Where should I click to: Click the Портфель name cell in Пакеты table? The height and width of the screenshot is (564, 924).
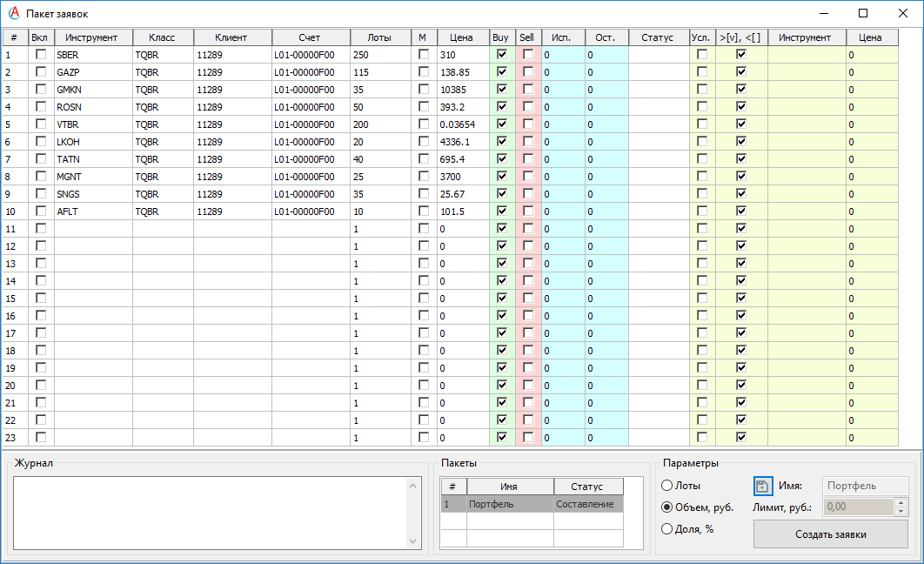point(510,504)
